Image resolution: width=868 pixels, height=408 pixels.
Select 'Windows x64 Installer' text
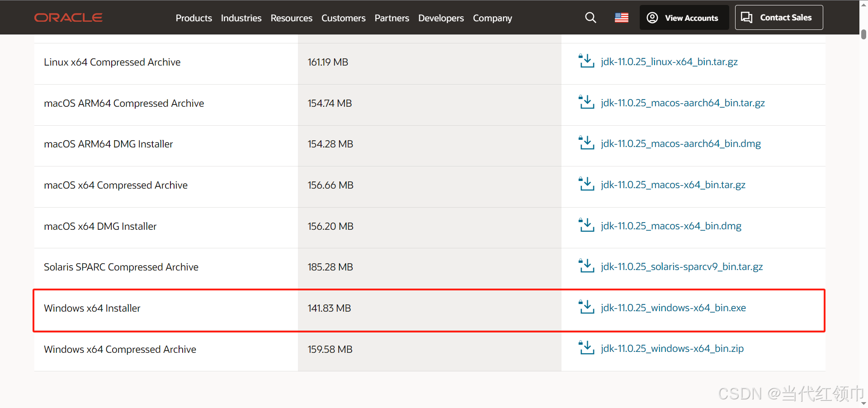point(92,308)
